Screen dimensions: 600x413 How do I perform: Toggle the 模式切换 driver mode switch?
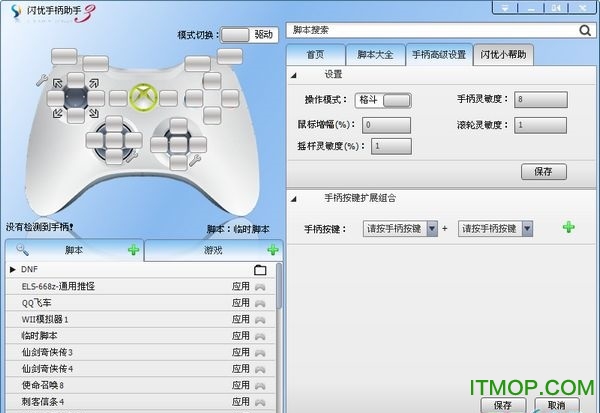(249, 35)
